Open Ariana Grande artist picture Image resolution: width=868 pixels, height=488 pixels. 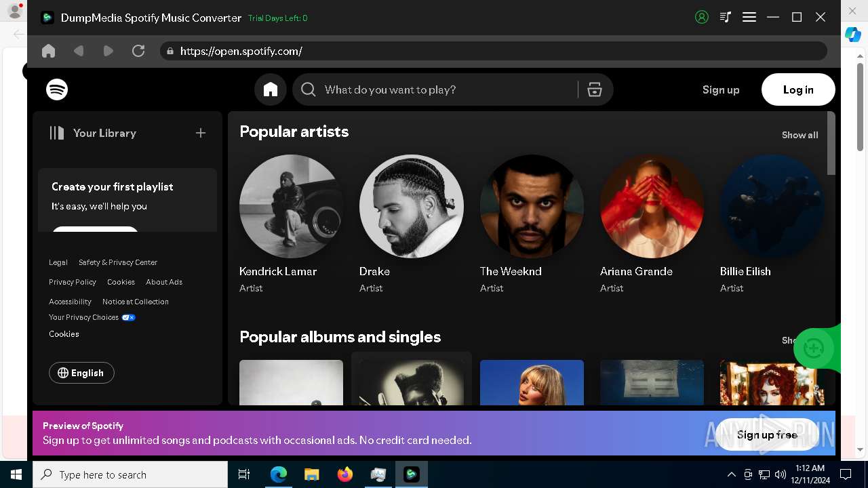point(652,206)
